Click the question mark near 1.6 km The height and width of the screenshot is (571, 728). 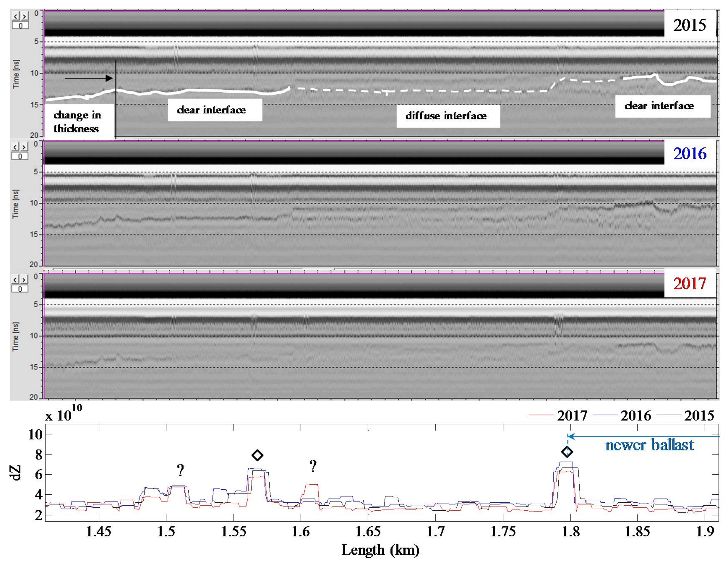click(313, 466)
